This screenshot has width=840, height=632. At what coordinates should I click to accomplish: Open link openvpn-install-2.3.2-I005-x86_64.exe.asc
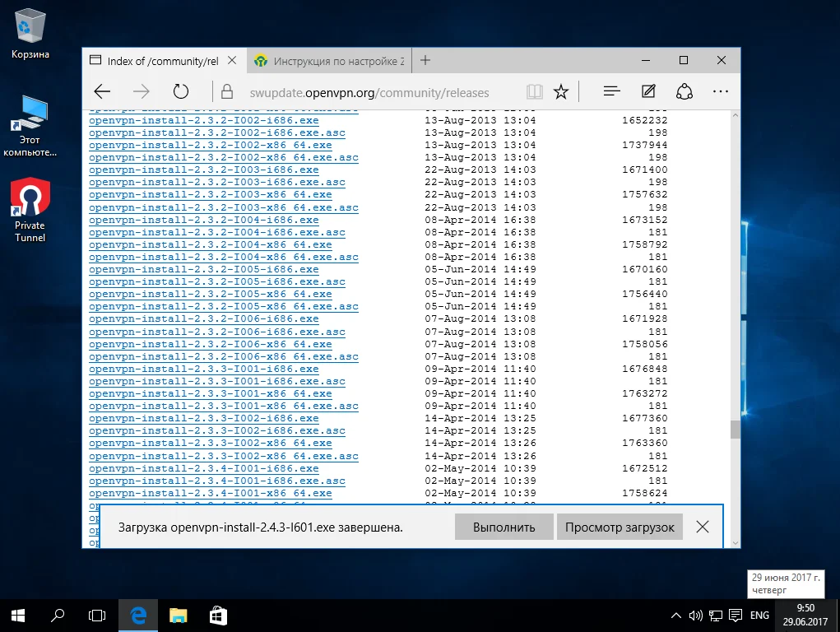(x=224, y=307)
